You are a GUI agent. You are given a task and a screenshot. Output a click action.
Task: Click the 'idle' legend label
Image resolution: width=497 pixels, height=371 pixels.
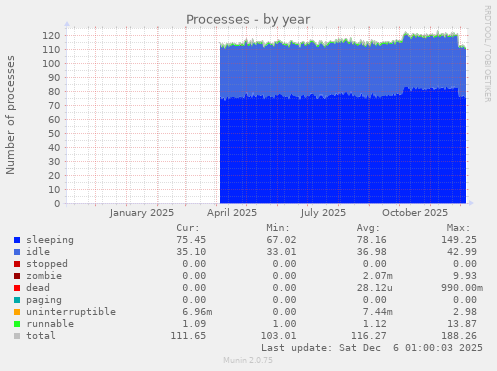(38, 252)
